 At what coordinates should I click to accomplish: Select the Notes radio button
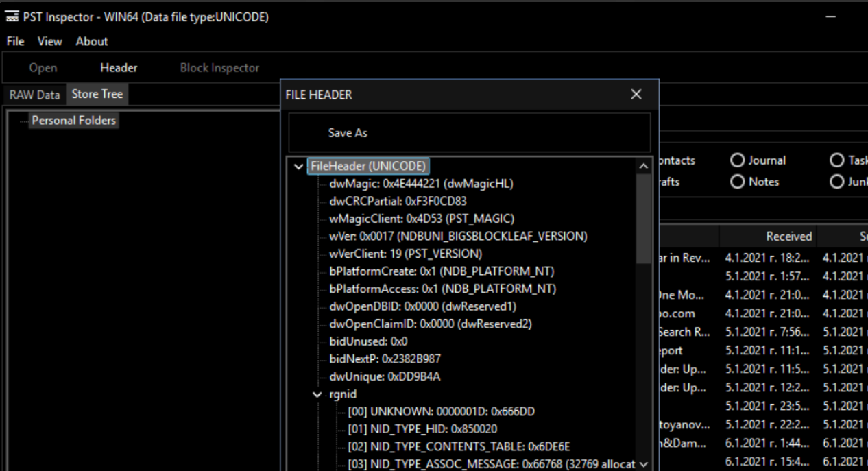pos(738,182)
